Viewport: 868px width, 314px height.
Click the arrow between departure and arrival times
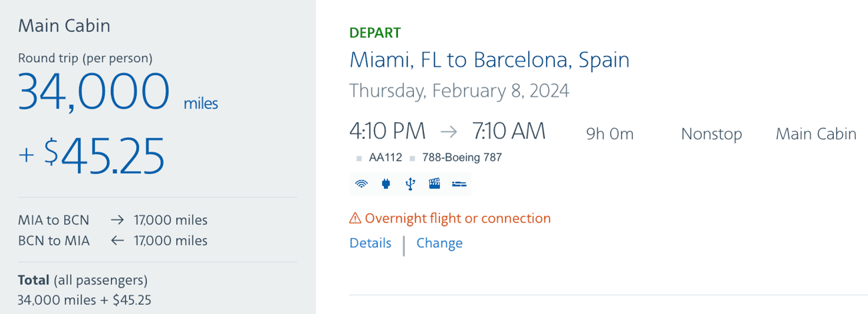pyautogui.click(x=449, y=132)
